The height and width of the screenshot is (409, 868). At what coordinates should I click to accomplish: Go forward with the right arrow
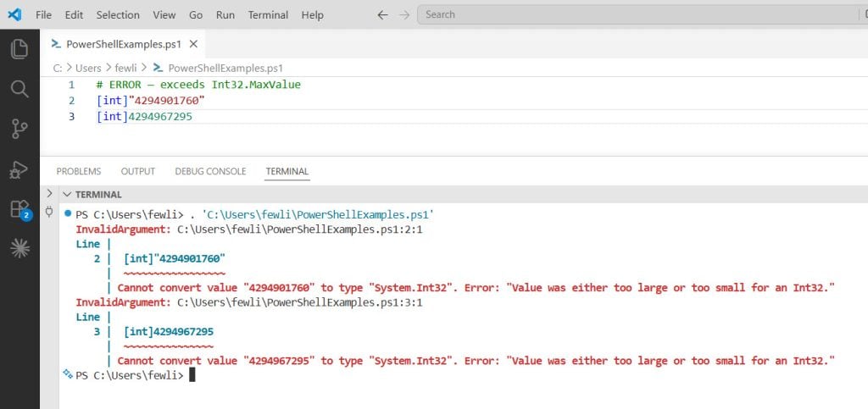click(x=404, y=15)
